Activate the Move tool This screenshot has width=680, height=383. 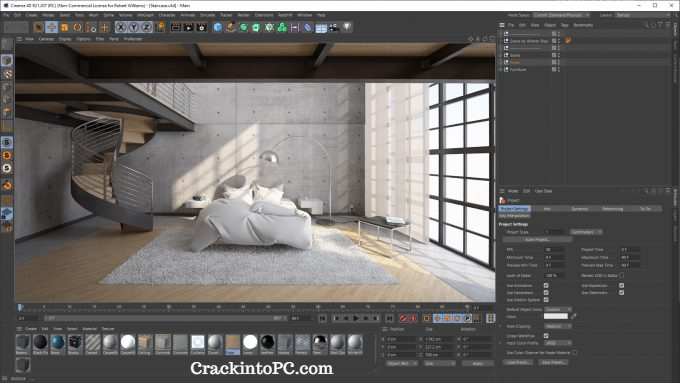point(52,27)
